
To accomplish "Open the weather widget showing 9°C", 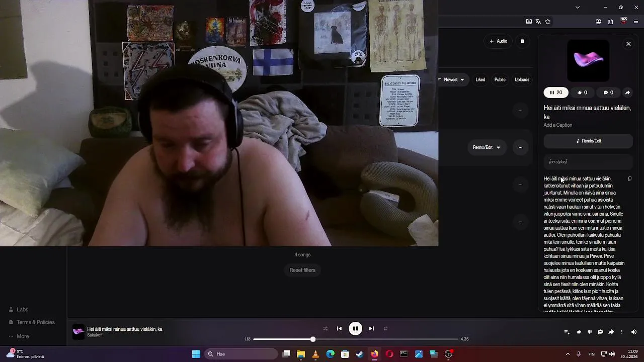I will (25, 353).
